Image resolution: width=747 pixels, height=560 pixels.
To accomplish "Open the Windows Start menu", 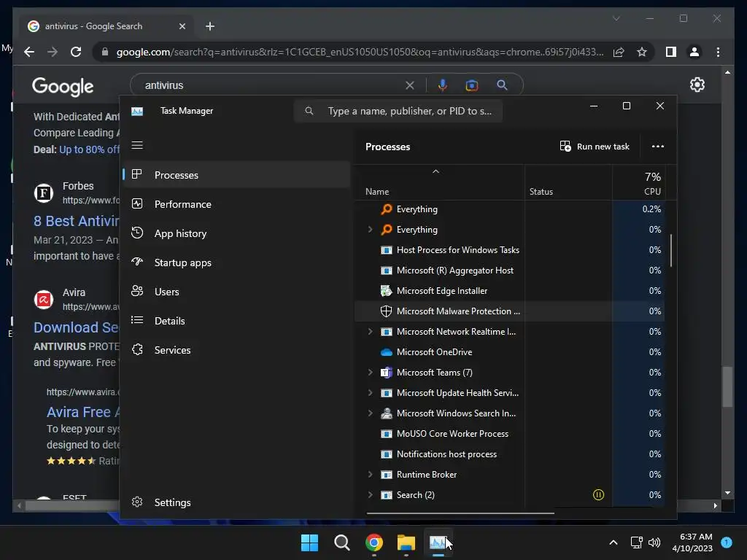I will coord(309,542).
